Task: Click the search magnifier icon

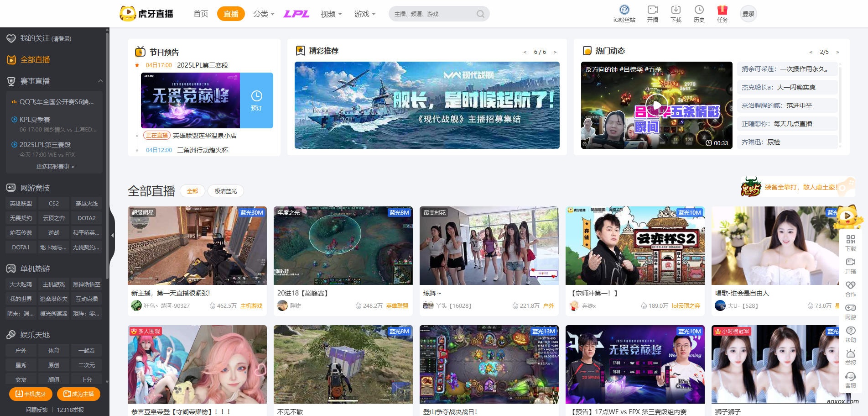Action: [480, 14]
